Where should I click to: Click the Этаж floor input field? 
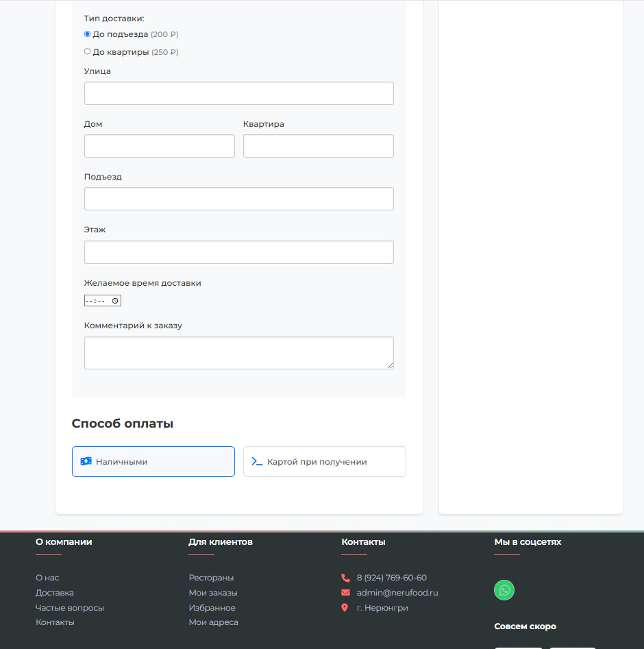[x=239, y=252]
